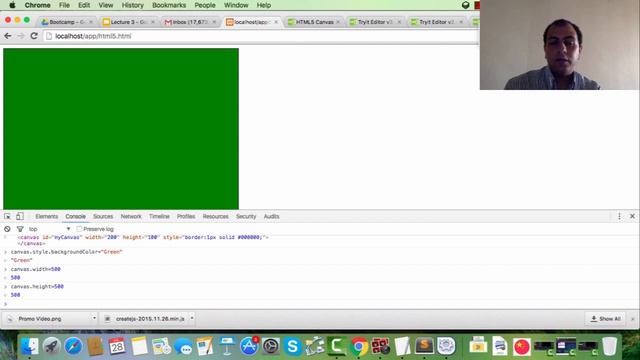Click the page icon left of the URL
The height and width of the screenshot is (360, 640).
click(x=49, y=36)
